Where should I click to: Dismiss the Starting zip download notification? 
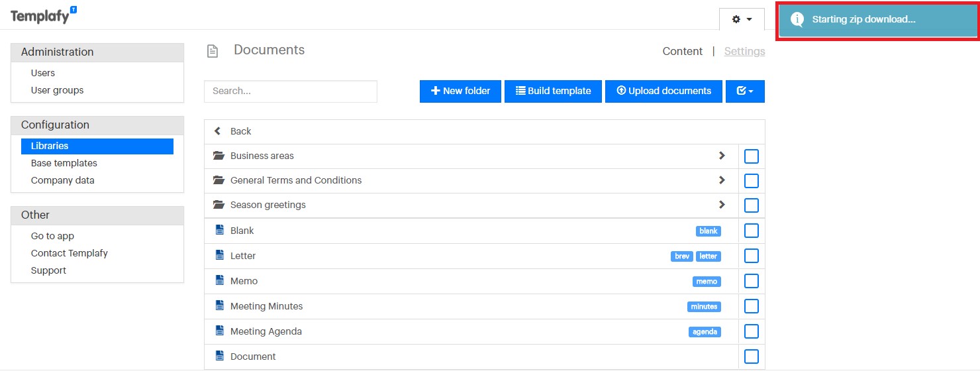tap(878, 20)
